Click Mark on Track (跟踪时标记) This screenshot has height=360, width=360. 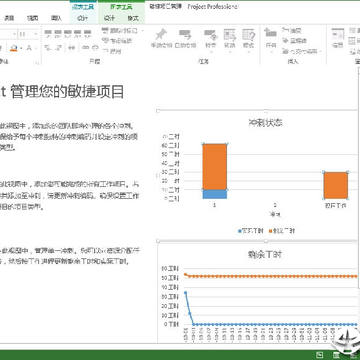[x=120, y=31]
